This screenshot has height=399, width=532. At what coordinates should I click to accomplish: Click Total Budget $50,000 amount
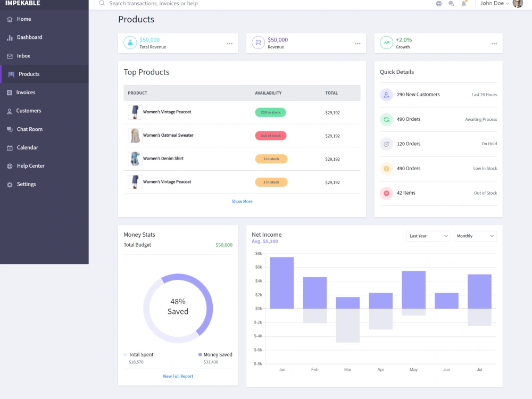(x=224, y=245)
